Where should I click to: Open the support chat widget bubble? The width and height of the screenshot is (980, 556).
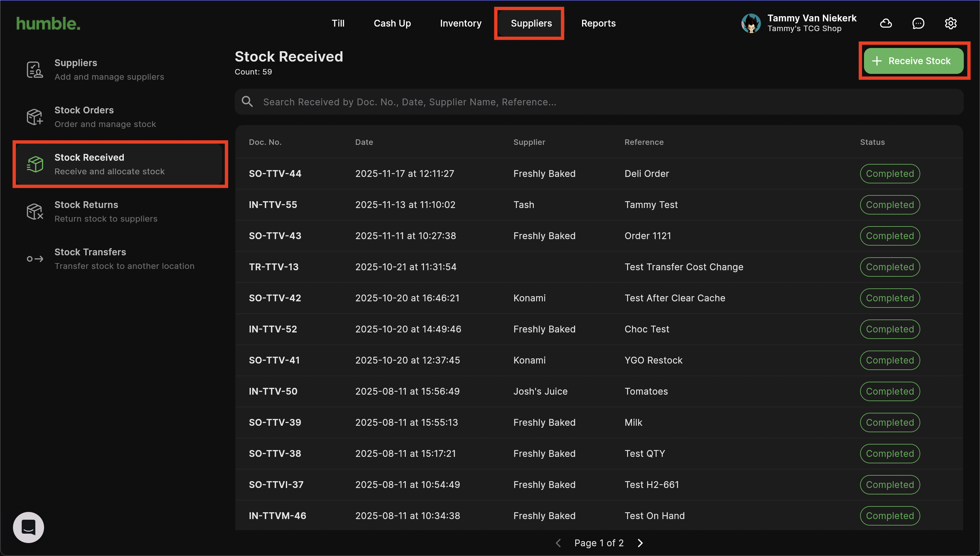click(28, 527)
